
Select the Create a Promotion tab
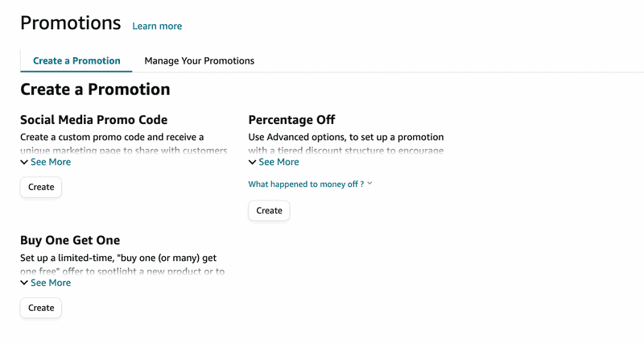pyautogui.click(x=76, y=60)
